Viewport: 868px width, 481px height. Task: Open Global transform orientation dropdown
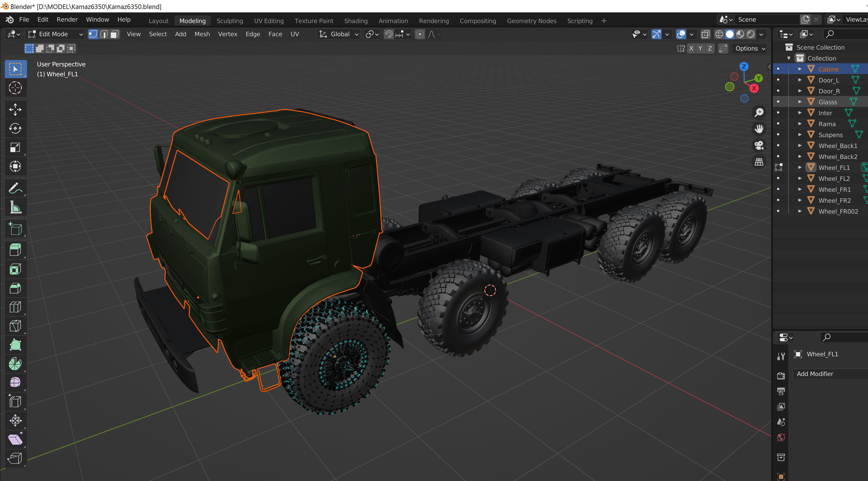[x=339, y=34]
